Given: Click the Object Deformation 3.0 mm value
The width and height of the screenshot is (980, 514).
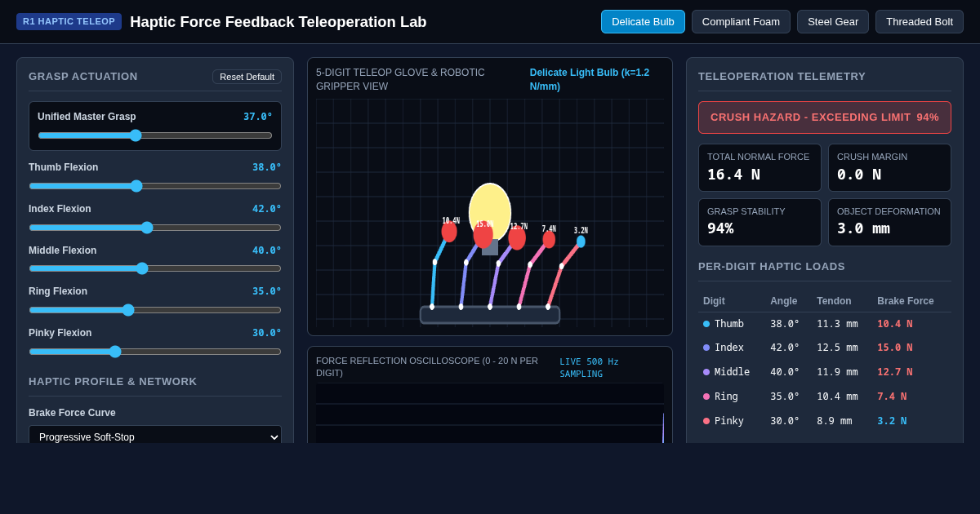Looking at the screenshot, I should (863, 228).
